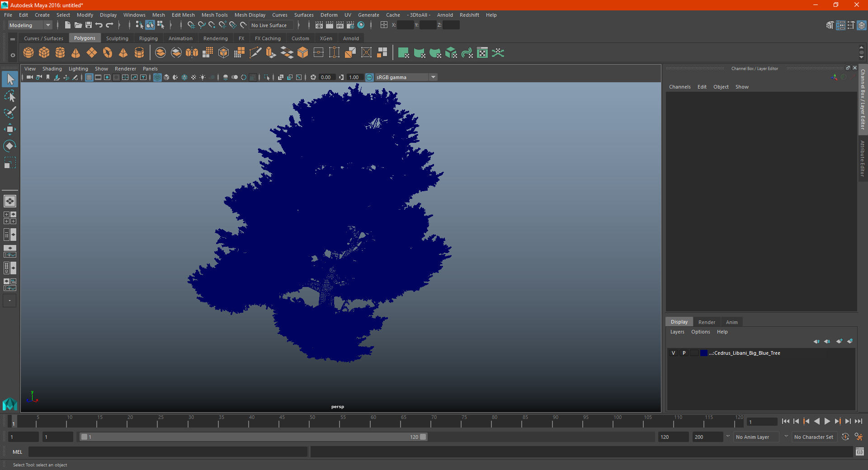
Task: Toggle the layer display type box
Action: (694, 353)
